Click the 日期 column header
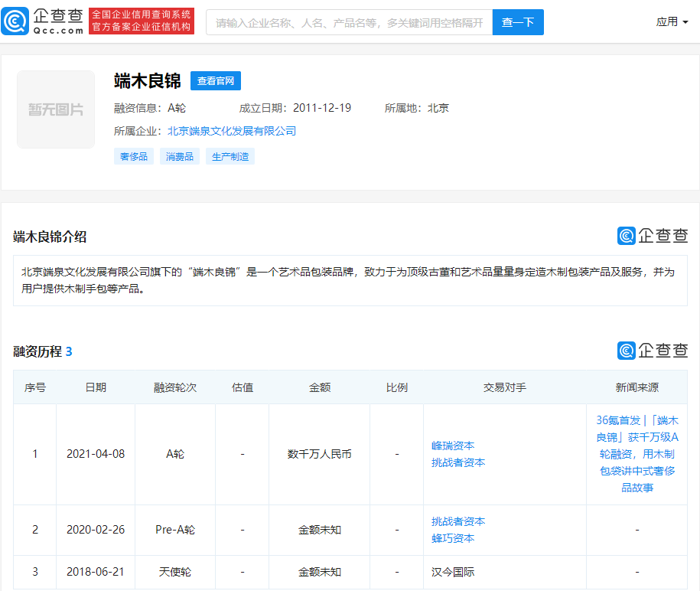The image size is (700, 591). tap(96, 387)
